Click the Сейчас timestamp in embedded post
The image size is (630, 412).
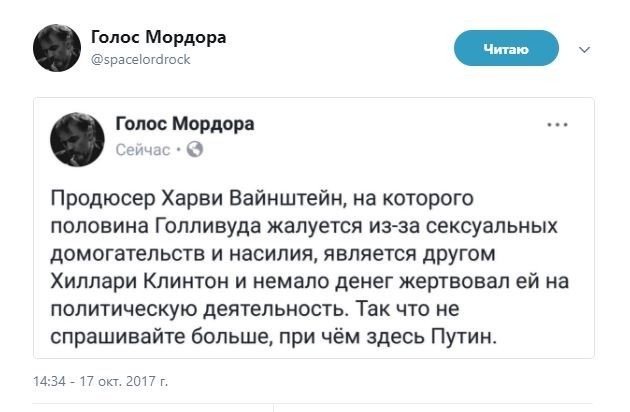144,150
